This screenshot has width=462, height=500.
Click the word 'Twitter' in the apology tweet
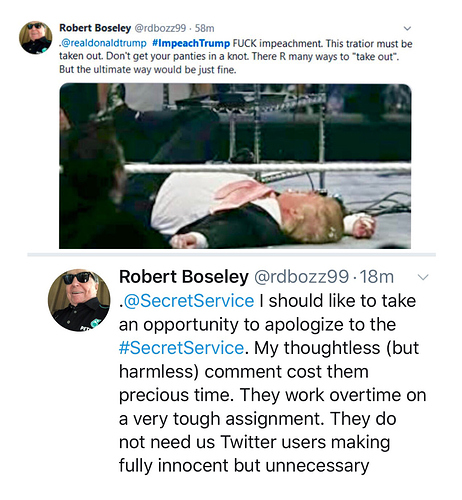click(x=249, y=442)
